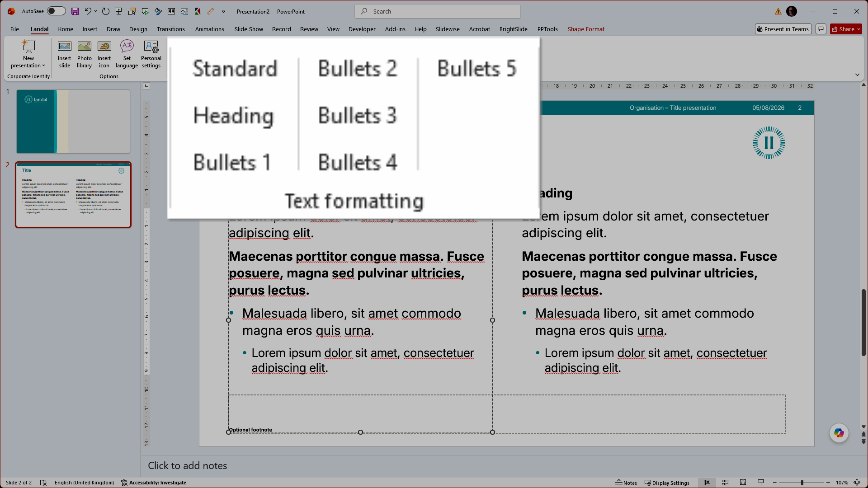Open Display Settings in status bar
Viewport: 868px width, 488px height.
pos(667,483)
